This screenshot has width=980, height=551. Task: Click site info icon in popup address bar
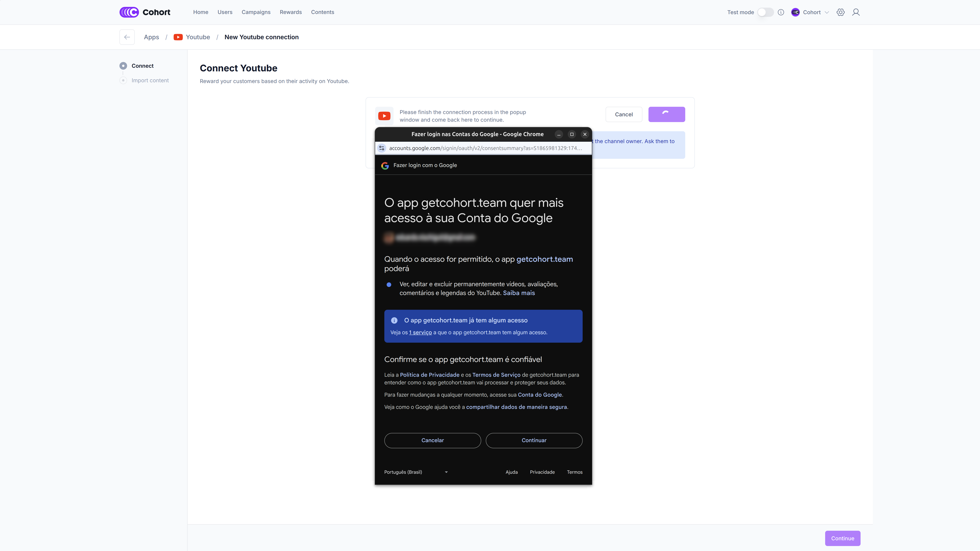click(x=382, y=148)
